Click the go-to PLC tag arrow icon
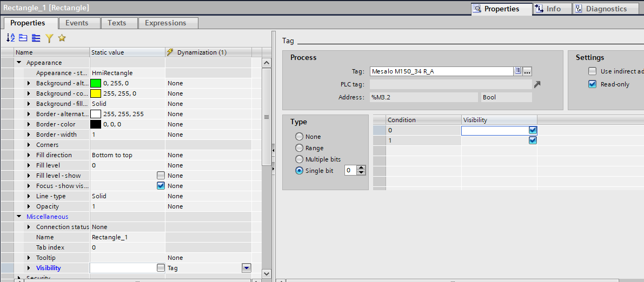The height and width of the screenshot is (282, 644). click(x=537, y=85)
